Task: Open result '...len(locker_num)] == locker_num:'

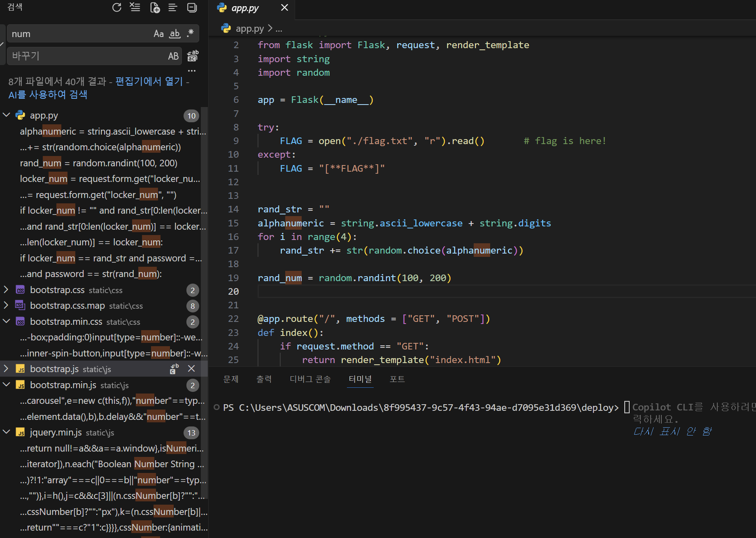Action: (91, 242)
